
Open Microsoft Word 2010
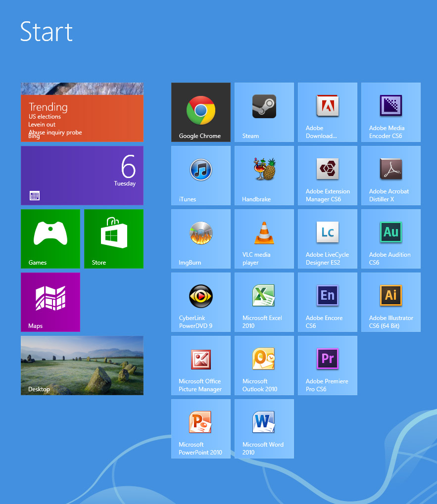click(x=264, y=429)
